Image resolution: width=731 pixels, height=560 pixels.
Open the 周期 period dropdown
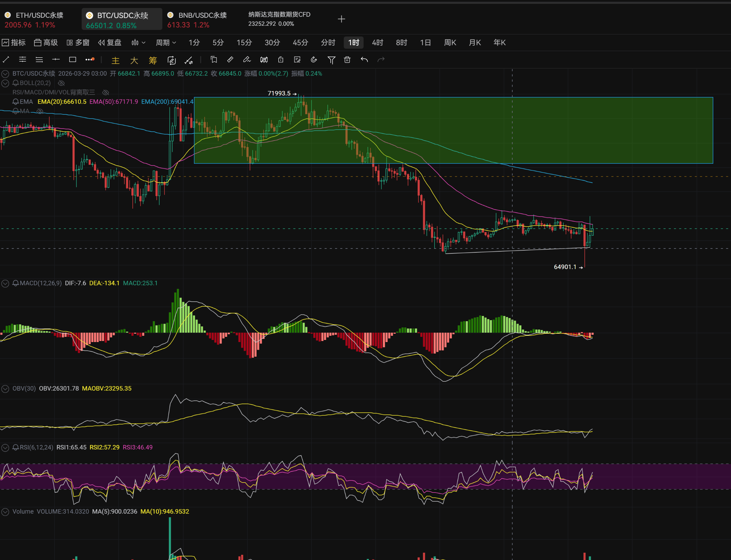click(x=166, y=42)
